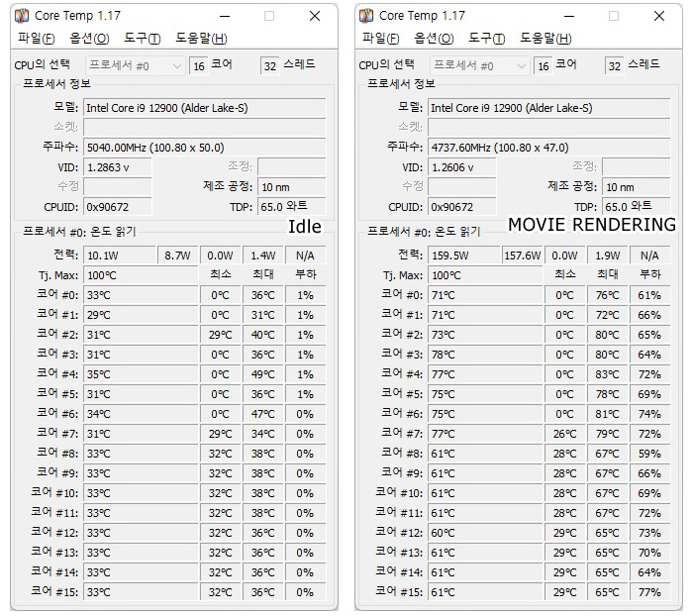The height and width of the screenshot is (616, 693).
Task: Minimize the left Core Temp window
Action: point(225,17)
